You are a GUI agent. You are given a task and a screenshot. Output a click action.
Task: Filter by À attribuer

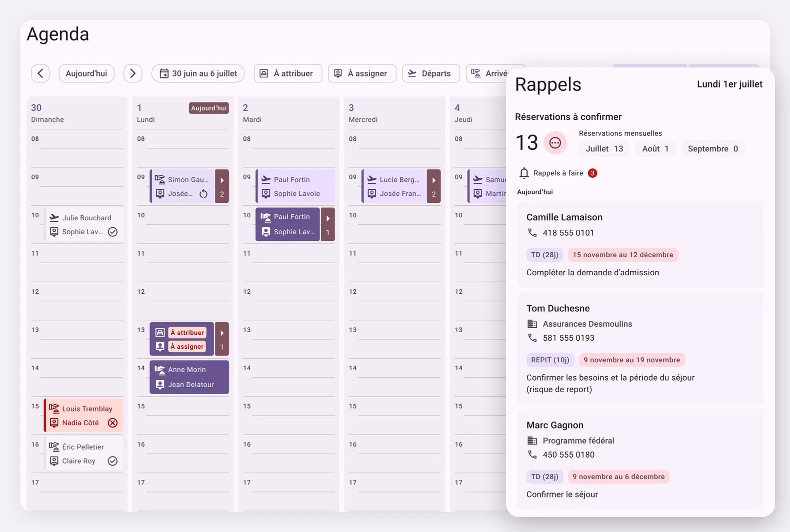(288, 73)
